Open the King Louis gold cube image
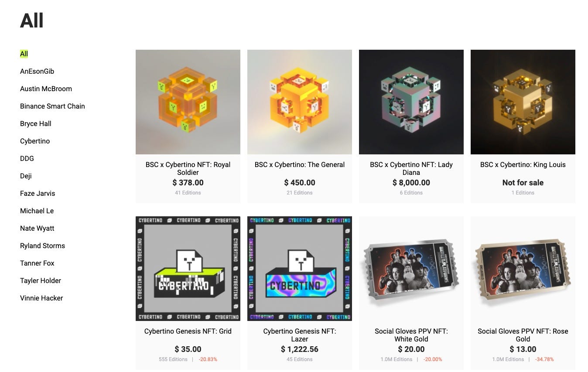The height and width of the screenshot is (372, 588). click(523, 102)
